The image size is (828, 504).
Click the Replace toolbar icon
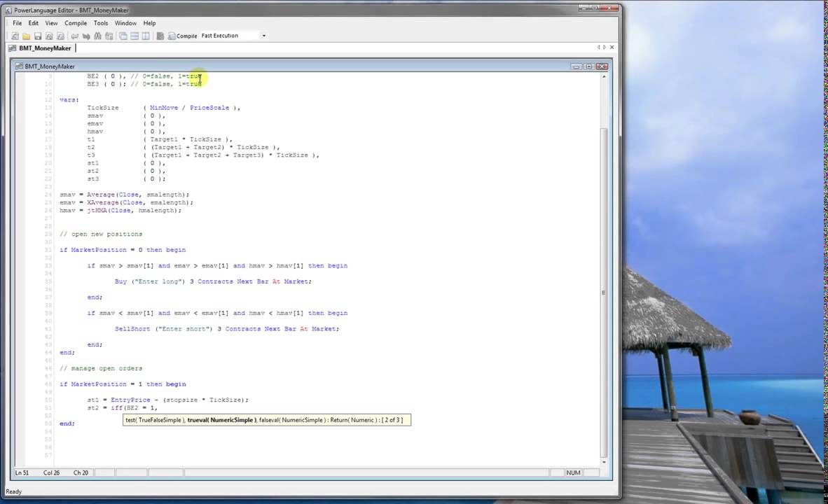[109, 36]
